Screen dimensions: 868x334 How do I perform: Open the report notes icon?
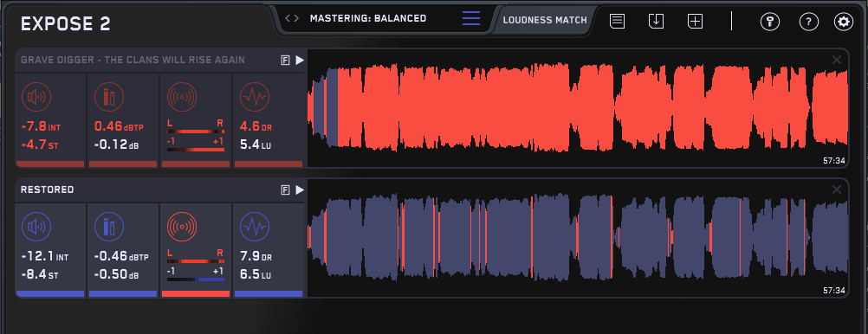[618, 22]
